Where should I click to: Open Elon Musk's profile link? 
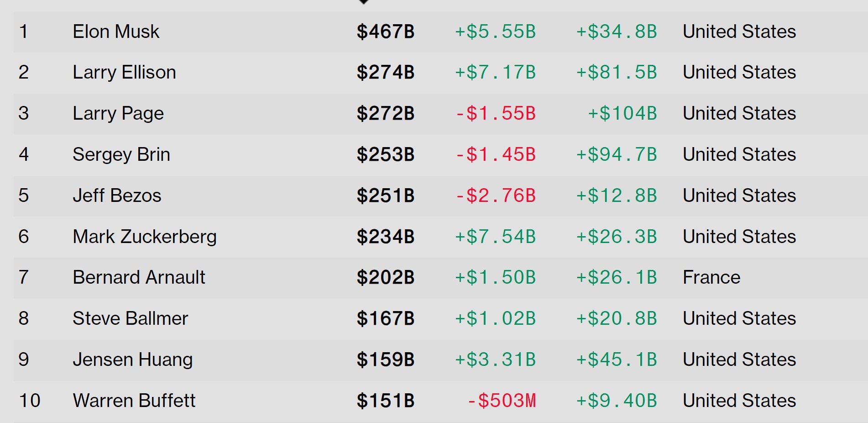pyautogui.click(x=116, y=32)
